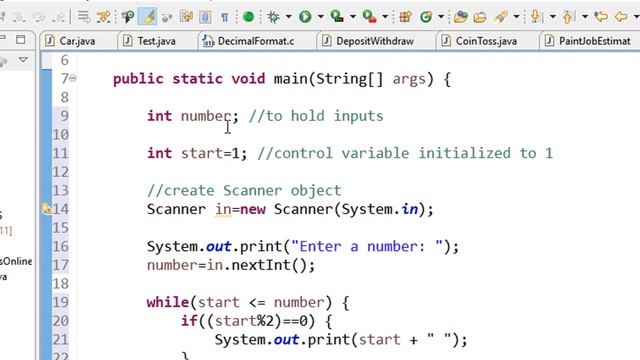Image resolution: width=640 pixels, height=360 pixels.
Task: Click the Debug bug icon
Action: pos(273,17)
